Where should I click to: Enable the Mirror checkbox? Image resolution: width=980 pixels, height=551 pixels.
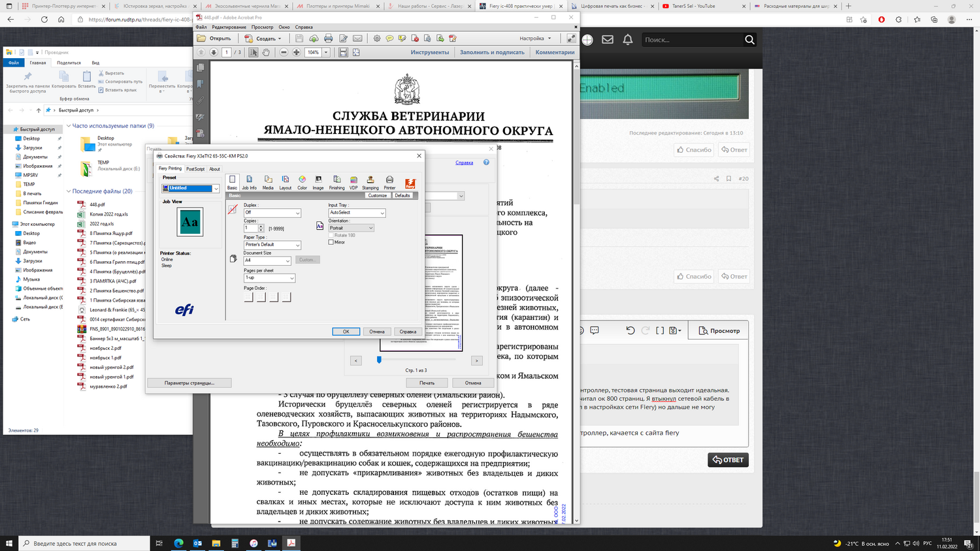pyautogui.click(x=331, y=242)
